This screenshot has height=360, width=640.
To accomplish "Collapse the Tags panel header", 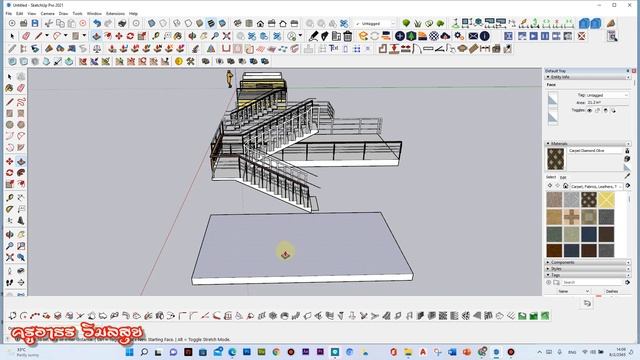I will [x=587, y=275].
